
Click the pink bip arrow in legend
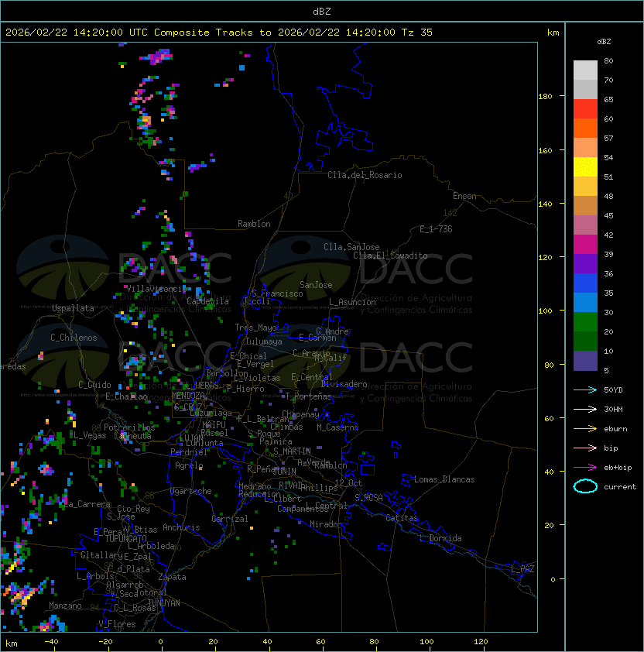point(585,448)
